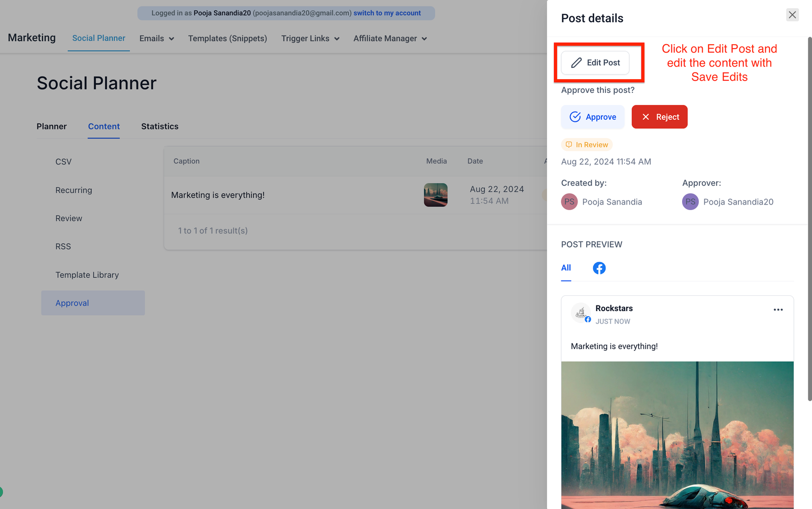Select Template Library in the sidebar
The width and height of the screenshot is (812, 509).
coord(87,275)
